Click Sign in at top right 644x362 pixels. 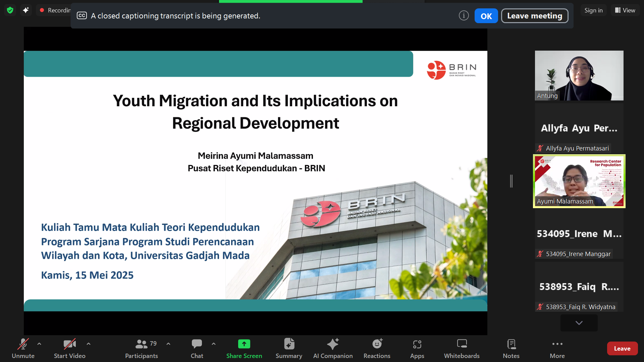[593, 10]
